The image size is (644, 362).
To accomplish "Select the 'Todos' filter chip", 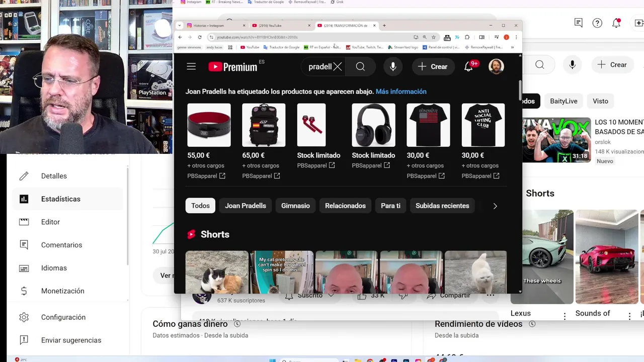I will pos(200,206).
